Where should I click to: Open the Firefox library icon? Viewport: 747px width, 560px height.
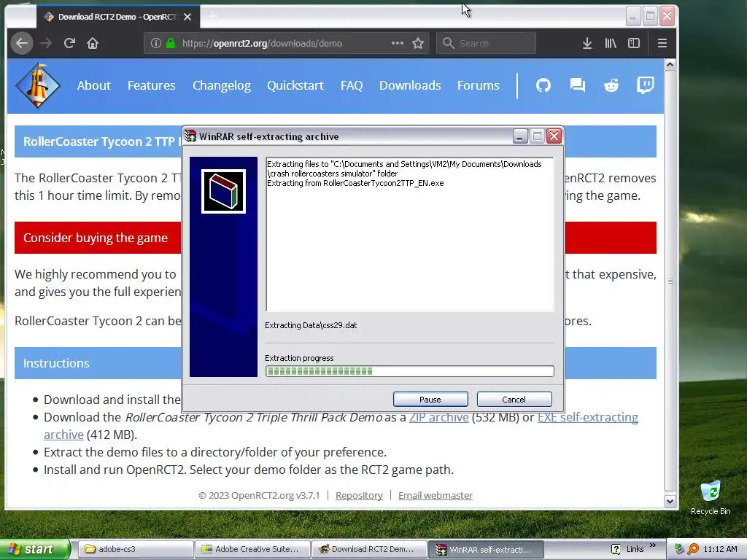[x=611, y=43]
